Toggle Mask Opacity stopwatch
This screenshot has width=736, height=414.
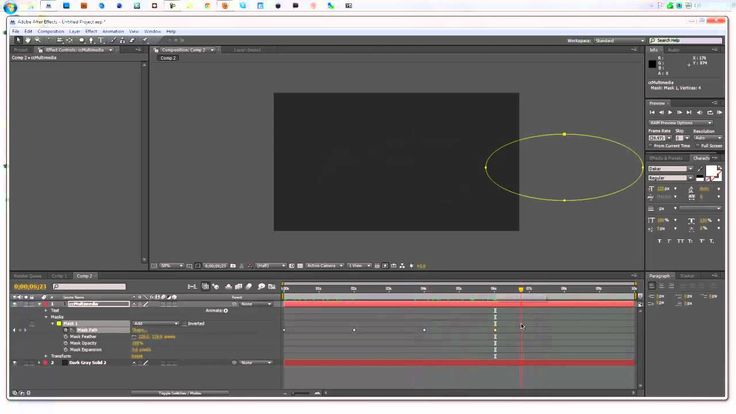[66, 343]
